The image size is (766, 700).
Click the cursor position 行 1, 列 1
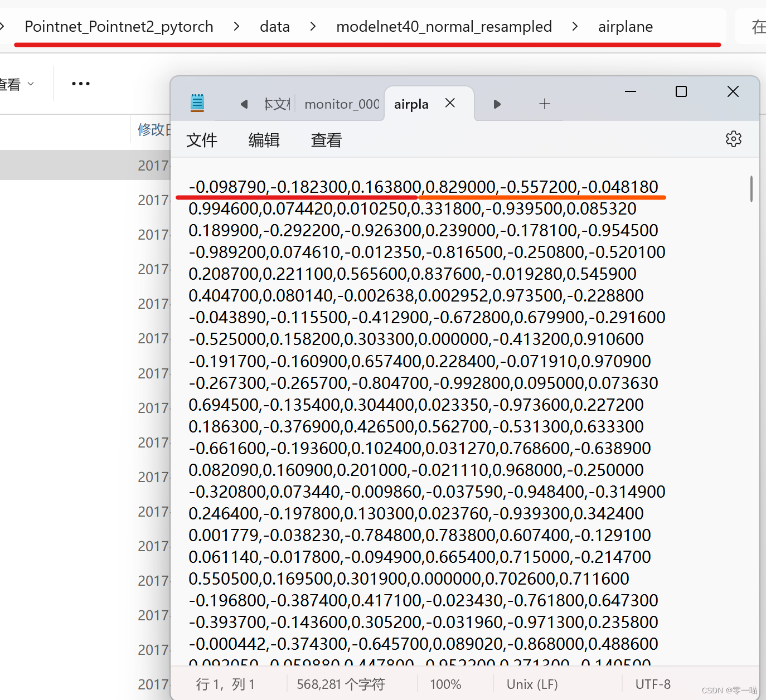(225, 684)
